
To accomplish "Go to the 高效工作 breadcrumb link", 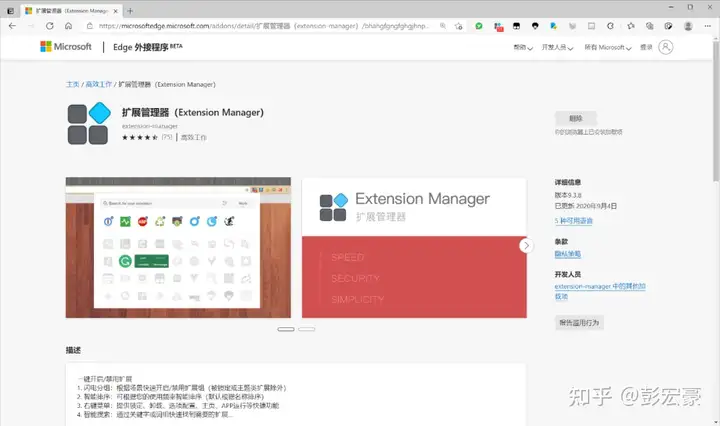I will coord(99,84).
